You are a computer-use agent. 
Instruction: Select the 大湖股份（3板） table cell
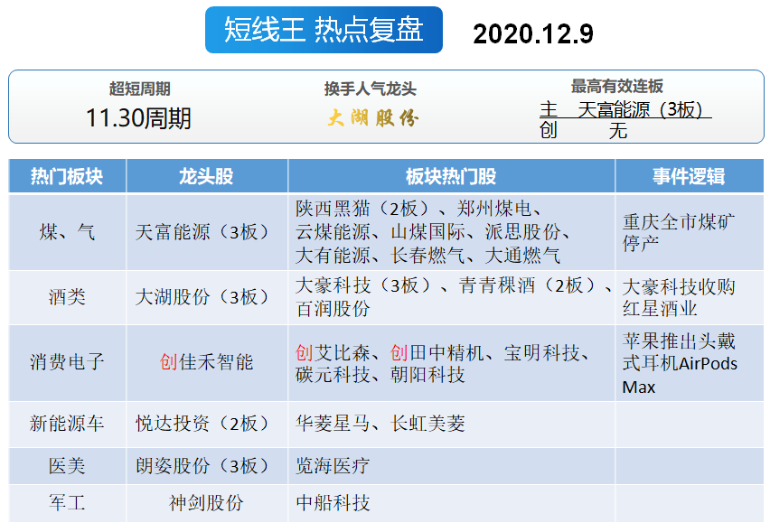pos(207,297)
